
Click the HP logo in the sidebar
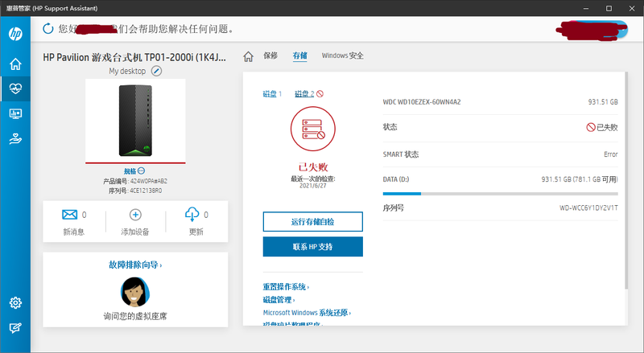pos(15,34)
